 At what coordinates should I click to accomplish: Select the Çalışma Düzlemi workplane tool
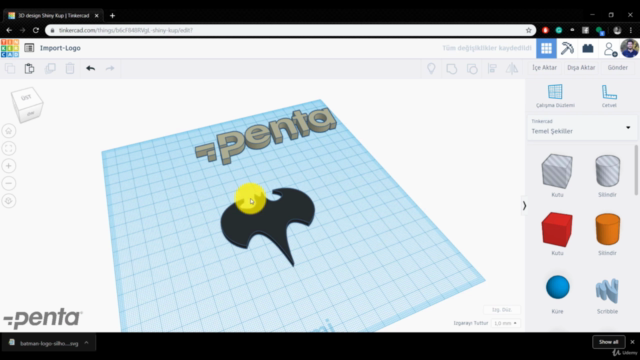pos(555,96)
